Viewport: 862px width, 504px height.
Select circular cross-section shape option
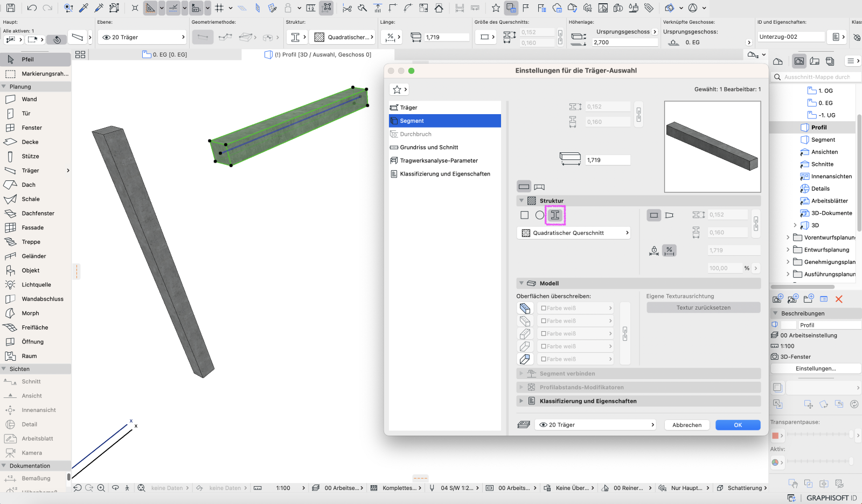click(540, 215)
